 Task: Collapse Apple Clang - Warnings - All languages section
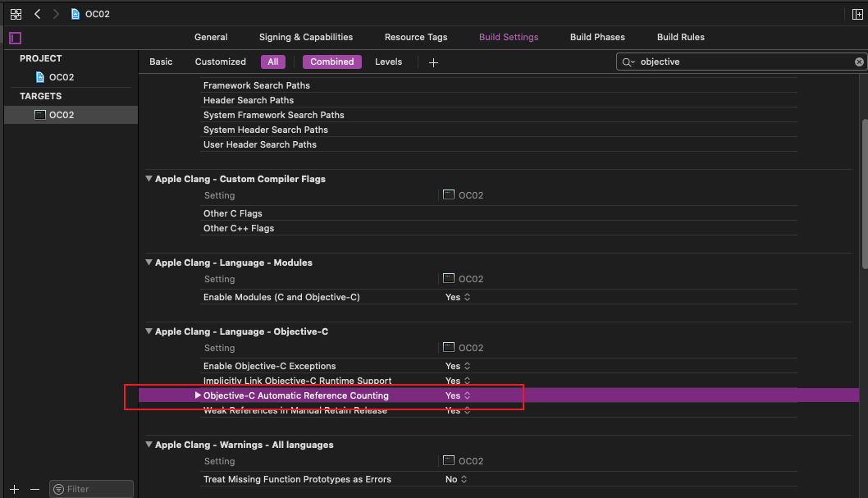pyautogui.click(x=149, y=445)
